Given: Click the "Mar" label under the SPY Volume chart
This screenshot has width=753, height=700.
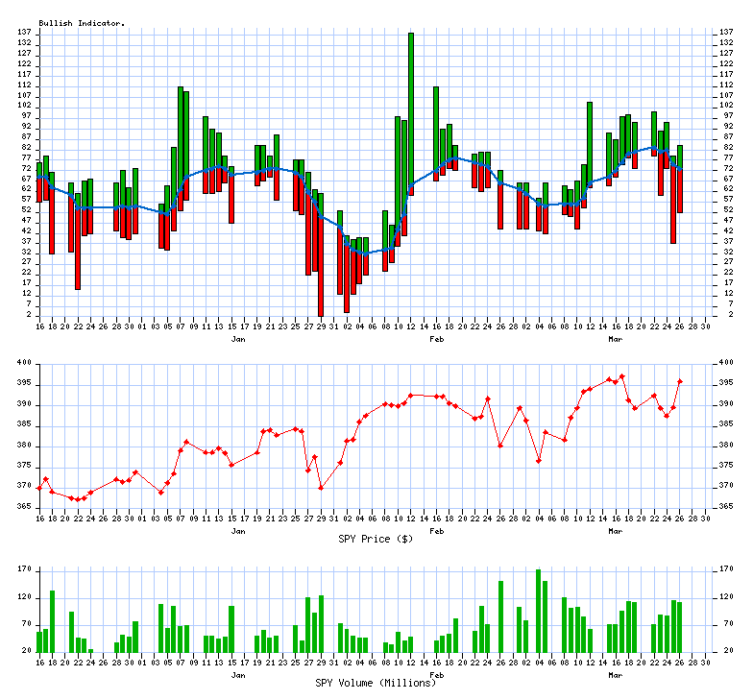Looking at the screenshot, I should [x=616, y=675].
